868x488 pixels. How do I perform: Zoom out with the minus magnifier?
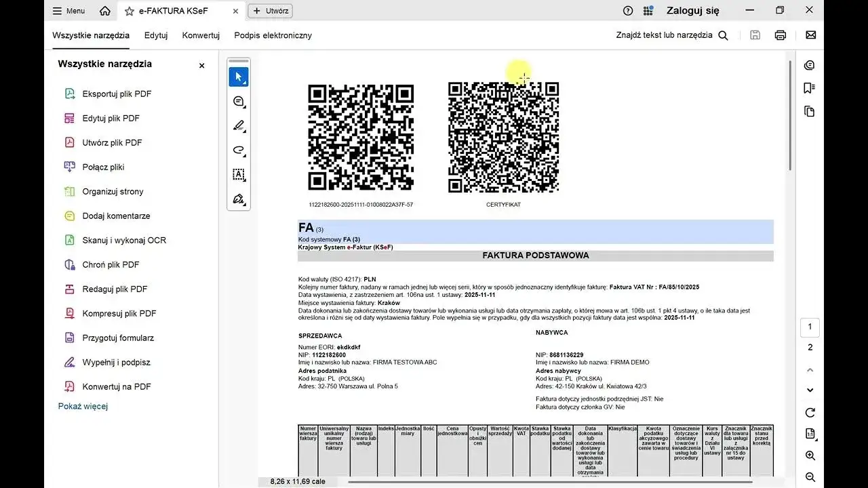(x=810, y=477)
